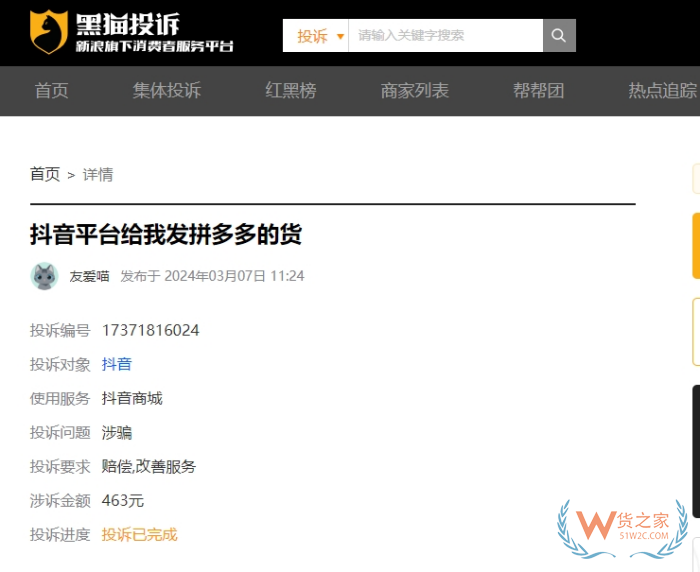Open the 投诉 search type dropdown
This screenshot has height=572, width=700.
click(x=316, y=35)
